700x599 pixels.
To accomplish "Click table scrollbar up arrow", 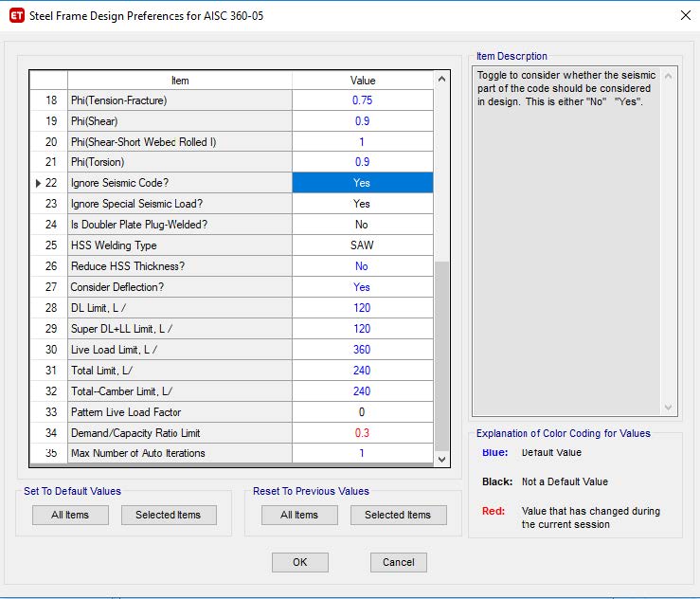I will click(x=441, y=79).
